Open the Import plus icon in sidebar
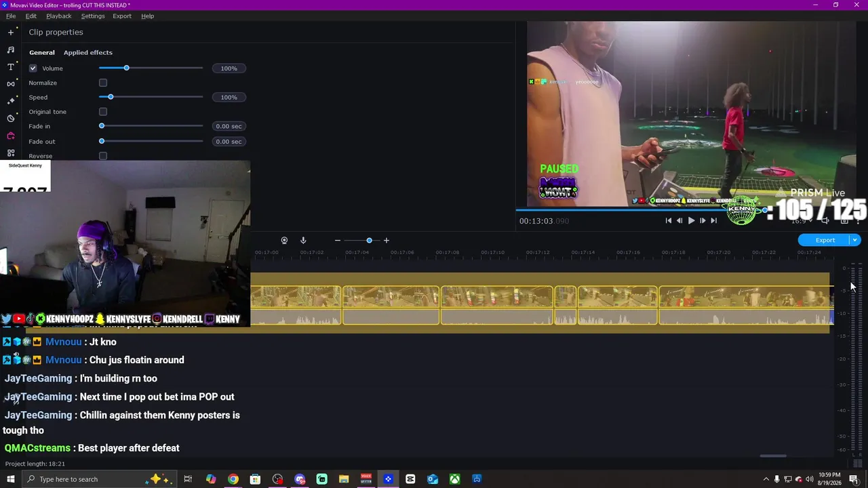The image size is (868, 488). (11, 32)
